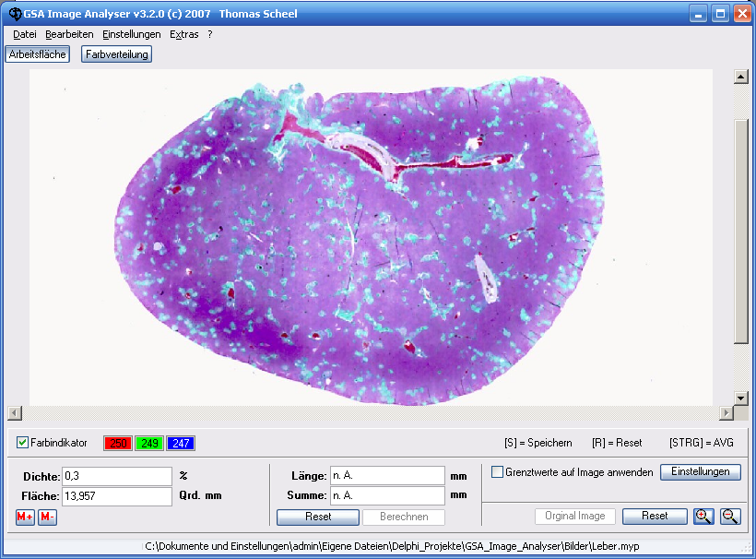Screen dimensions: 756x559
Task: Click the Einstellungen button beside Grenzwerte
Action: 700,471
